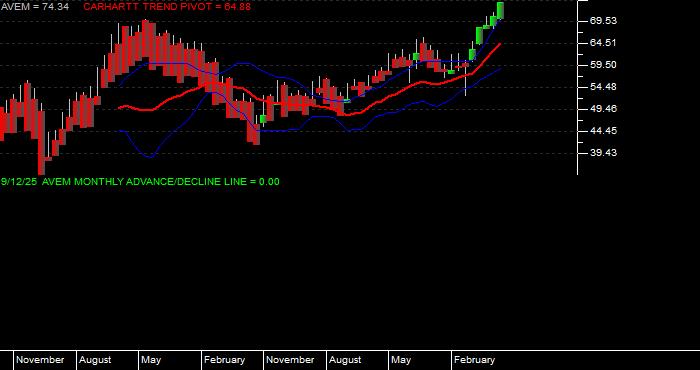Click the end of the red moving average line

tap(500, 44)
